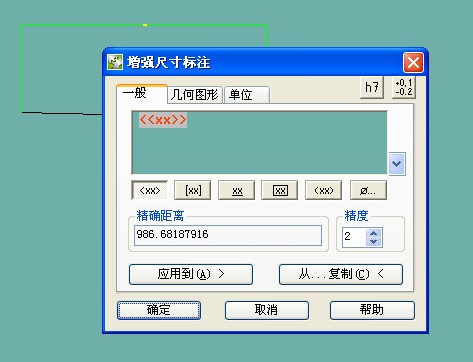The height and width of the screenshot is (362, 473).
Task: Open the ø... special symbols button
Action: pyautogui.click(x=368, y=190)
